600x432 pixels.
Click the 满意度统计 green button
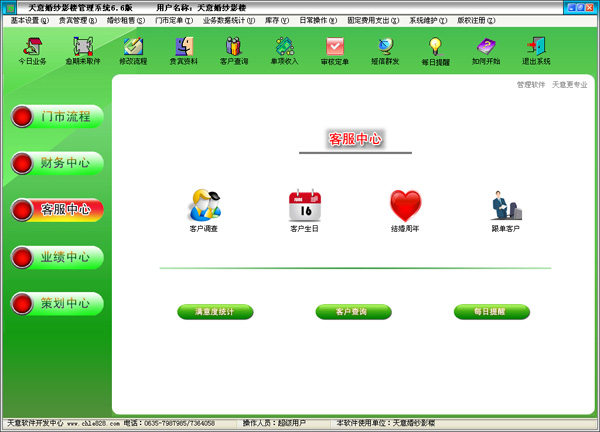coord(215,312)
